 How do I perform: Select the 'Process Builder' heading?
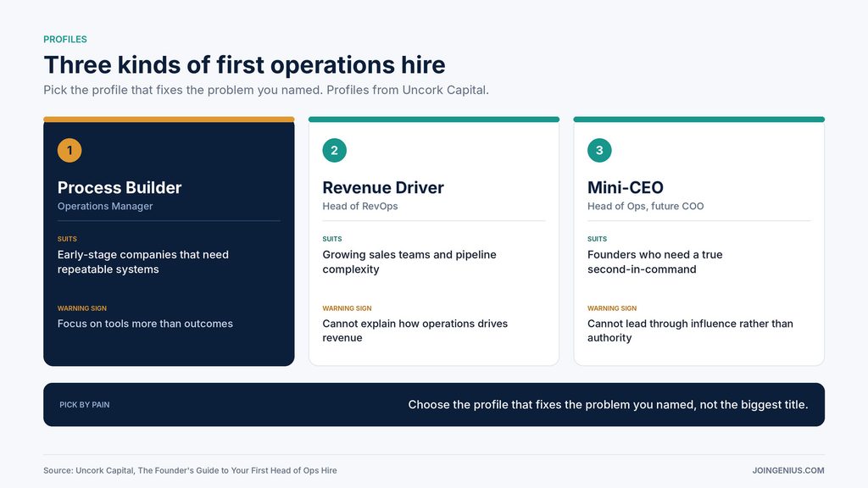(120, 187)
